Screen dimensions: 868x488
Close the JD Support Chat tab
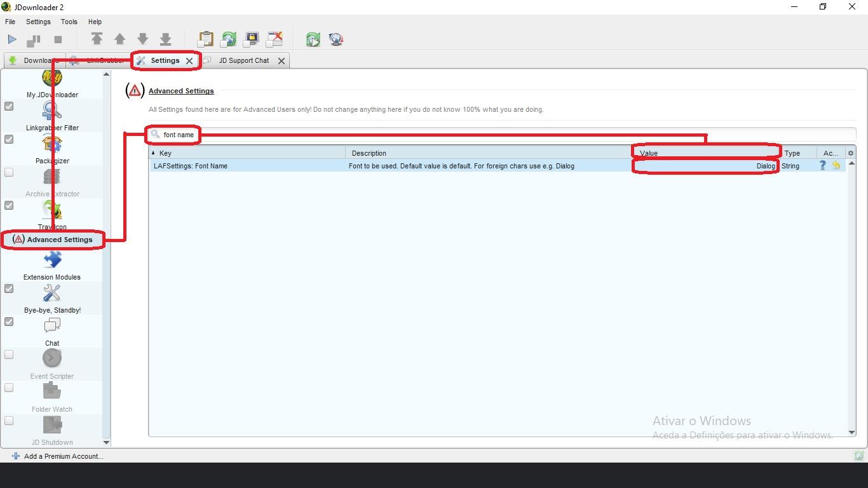click(281, 61)
